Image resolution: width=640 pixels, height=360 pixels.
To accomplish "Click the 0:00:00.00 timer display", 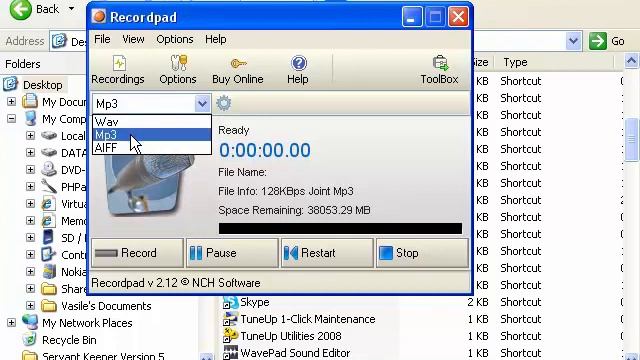I will pos(264,150).
